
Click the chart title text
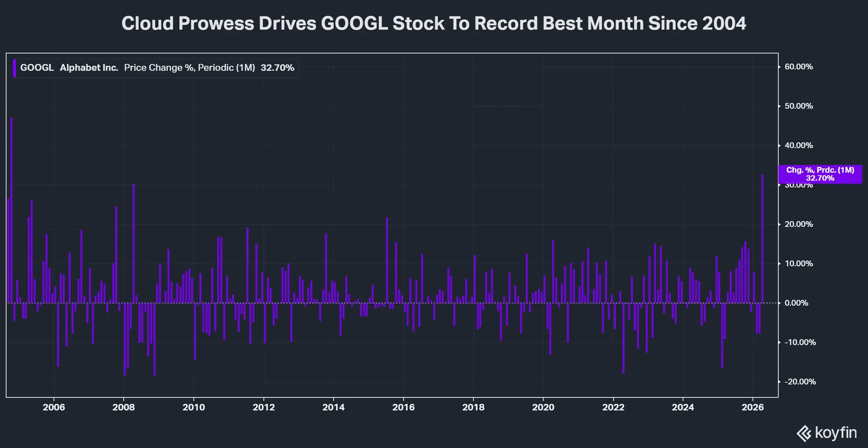coord(434,23)
